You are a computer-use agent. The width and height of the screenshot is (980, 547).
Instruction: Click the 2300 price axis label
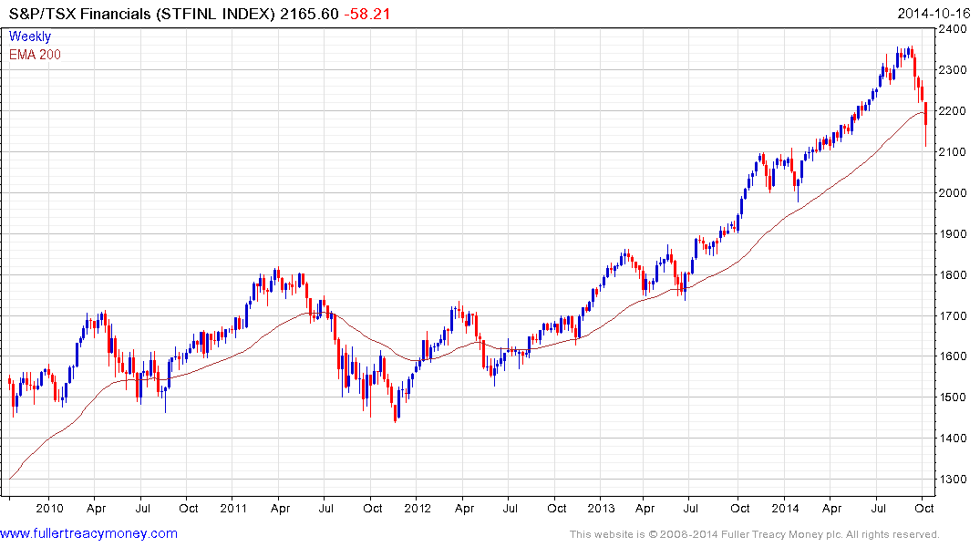[x=953, y=70]
